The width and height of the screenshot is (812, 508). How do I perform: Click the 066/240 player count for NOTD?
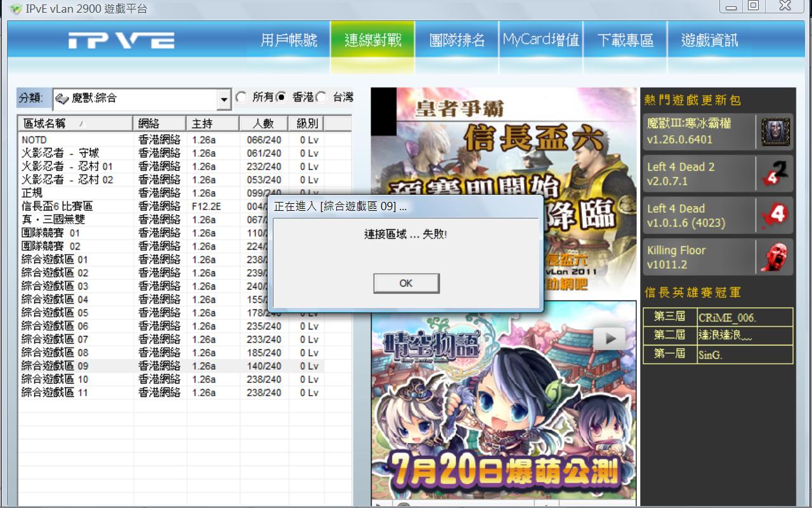point(264,140)
